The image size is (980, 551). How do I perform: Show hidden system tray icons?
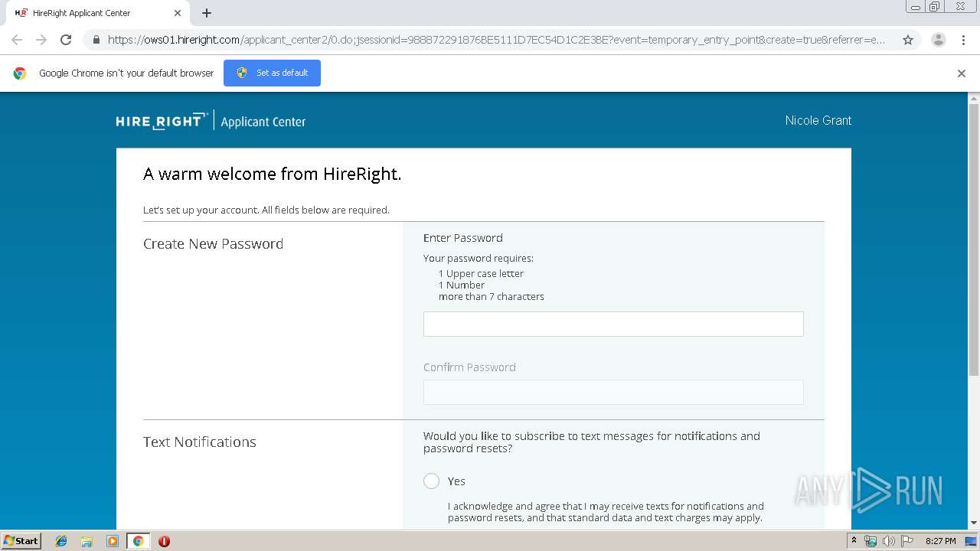854,541
